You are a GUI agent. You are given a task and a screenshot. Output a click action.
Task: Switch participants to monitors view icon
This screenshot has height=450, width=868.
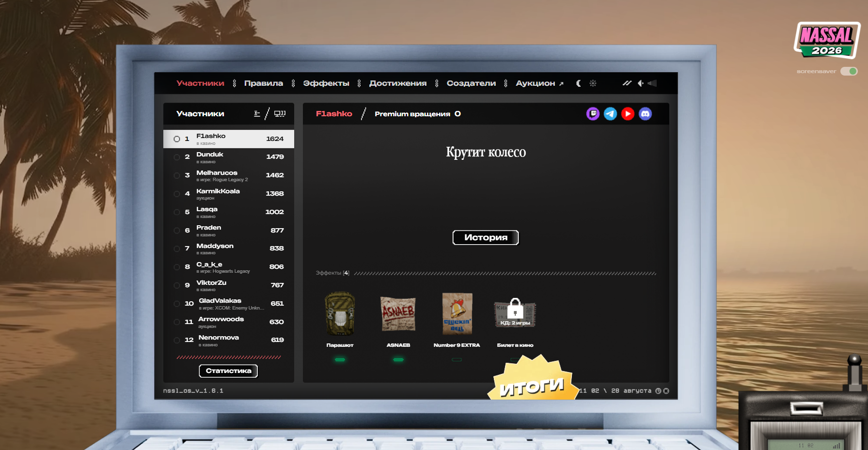pos(280,114)
